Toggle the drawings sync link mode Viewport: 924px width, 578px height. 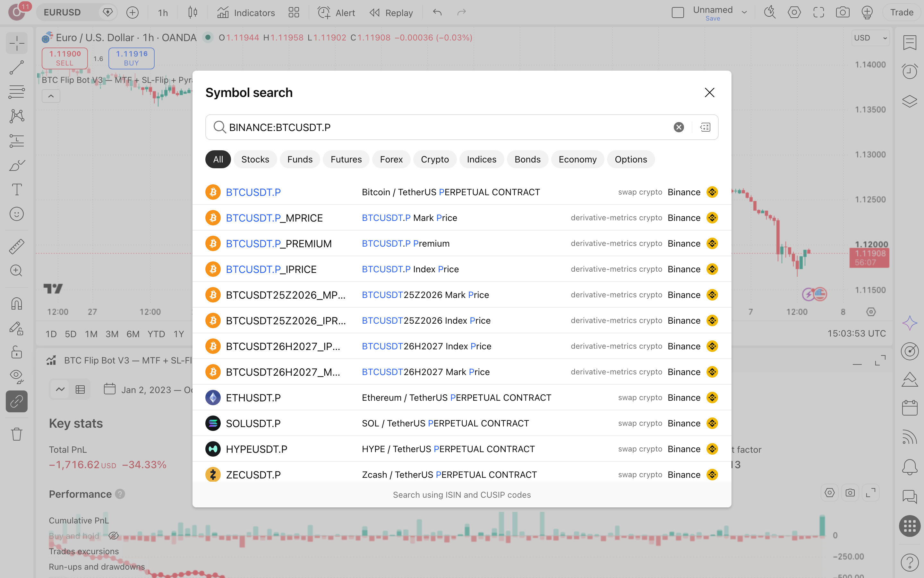click(16, 401)
